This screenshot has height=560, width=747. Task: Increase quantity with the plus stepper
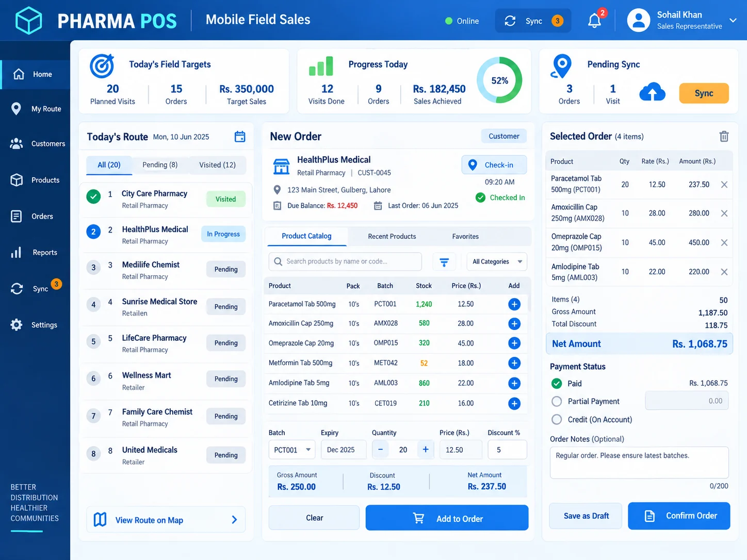(426, 450)
